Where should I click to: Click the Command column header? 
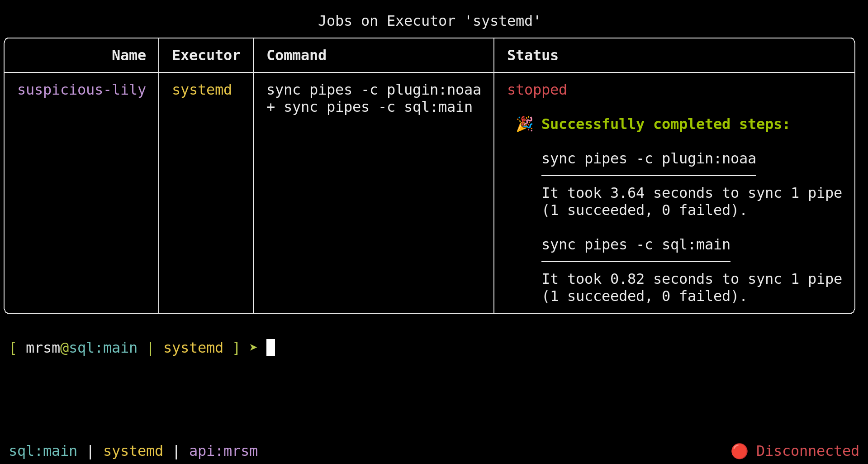[x=296, y=55]
